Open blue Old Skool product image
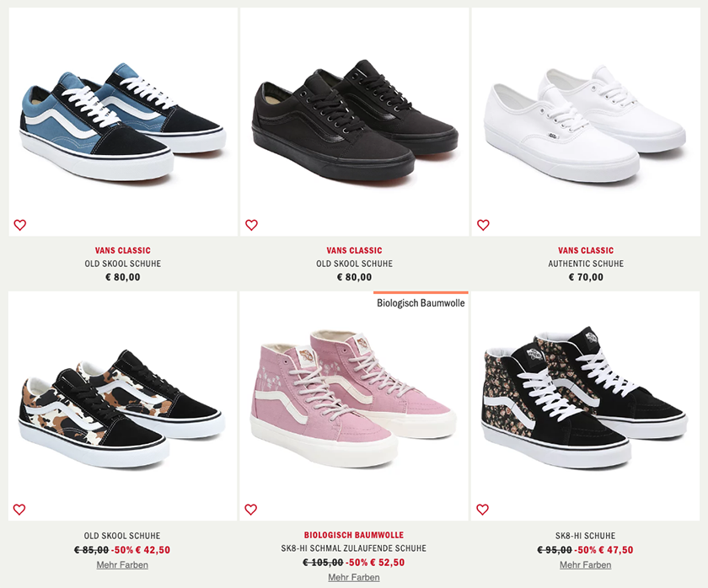This screenshot has height=588, width=708. (123, 122)
